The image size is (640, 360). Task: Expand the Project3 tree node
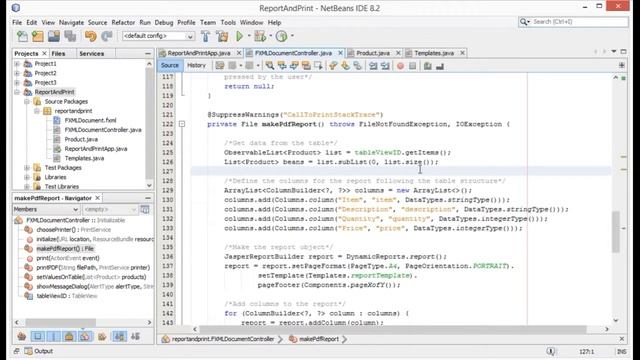tap(17, 82)
